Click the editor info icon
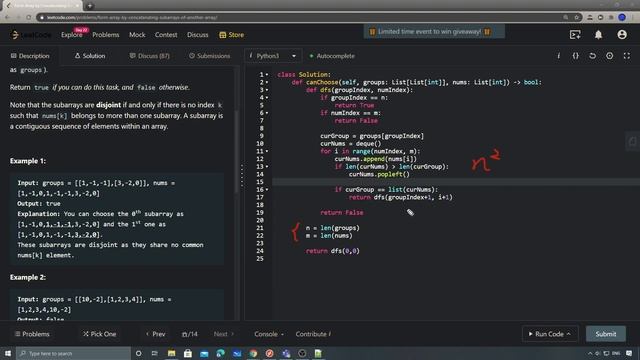 click(x=558, y=56)
